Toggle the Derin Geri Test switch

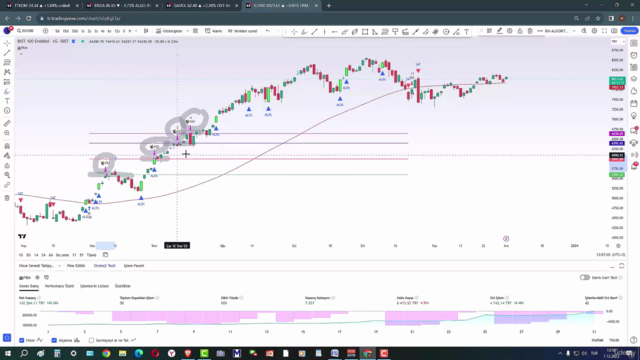coord(585,278)
